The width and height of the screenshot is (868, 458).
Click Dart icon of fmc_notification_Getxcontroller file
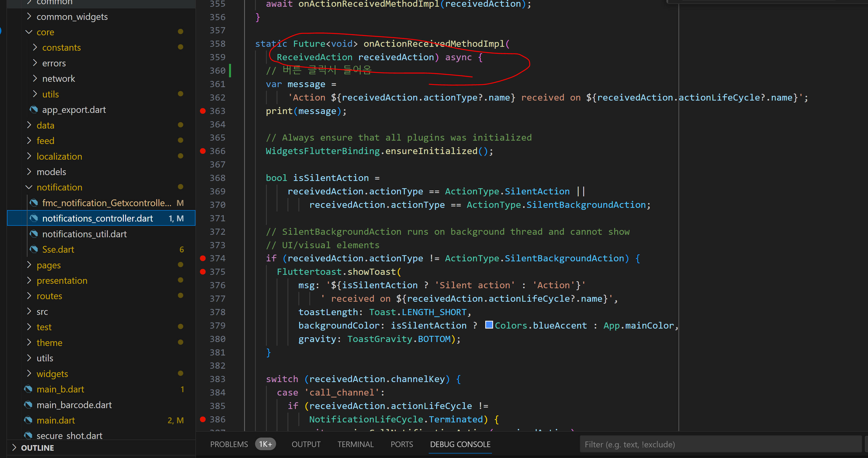pos(33,203)
